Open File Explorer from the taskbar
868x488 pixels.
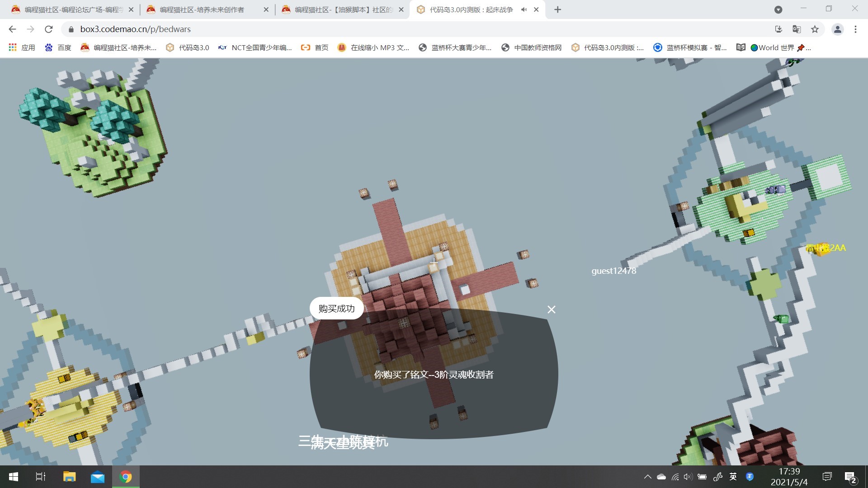coord(69,477)
